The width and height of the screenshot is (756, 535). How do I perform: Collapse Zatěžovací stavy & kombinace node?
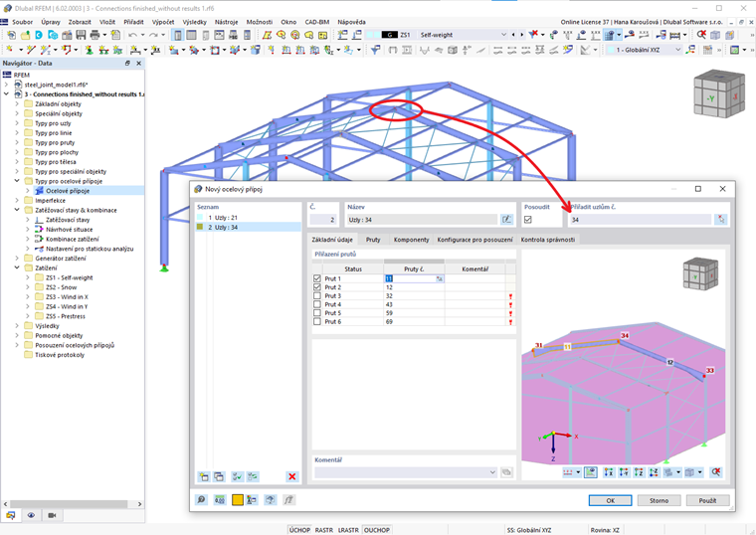coord(17,210)
